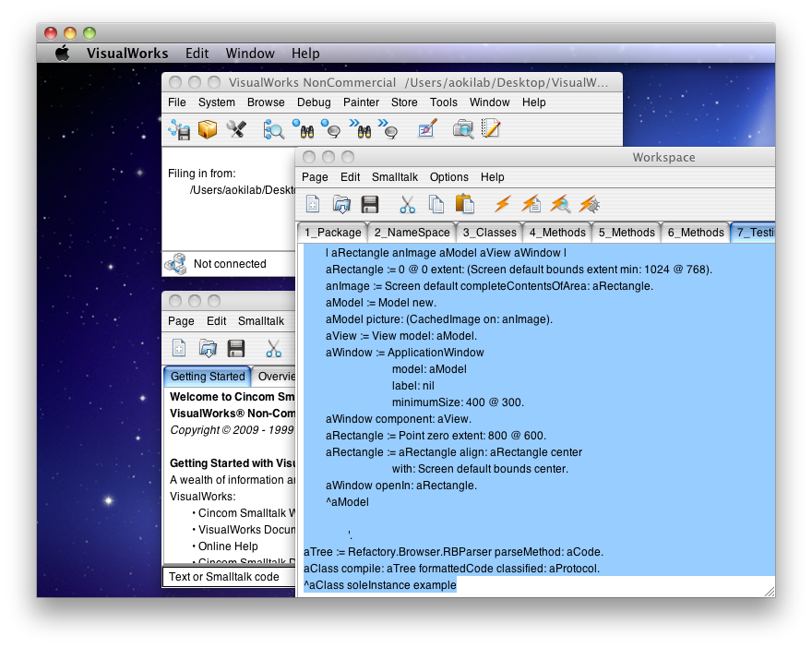
Task: Open Help in the macOS menu bar
Action: (x=305, y=54)
